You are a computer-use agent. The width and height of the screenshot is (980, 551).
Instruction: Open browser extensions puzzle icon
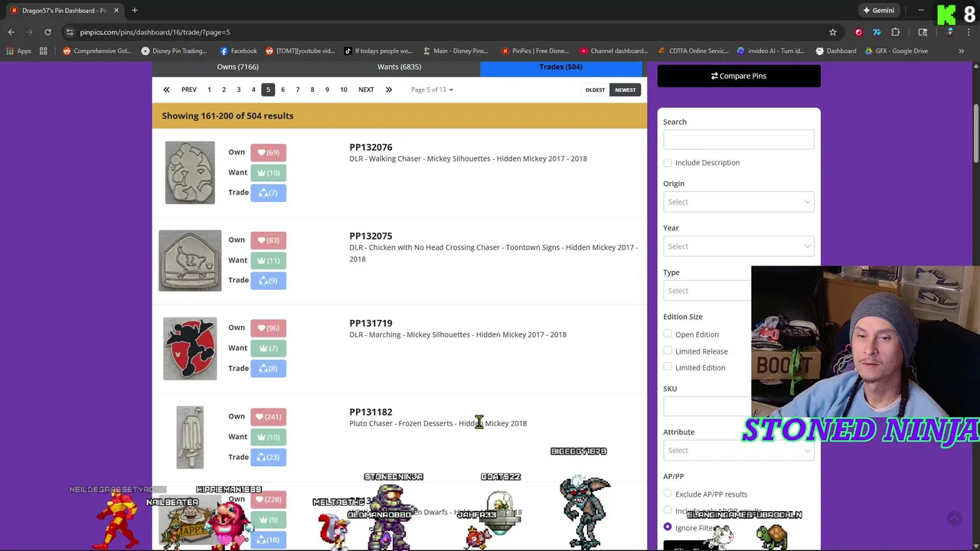pyautogui.click(x=895, y=32)
